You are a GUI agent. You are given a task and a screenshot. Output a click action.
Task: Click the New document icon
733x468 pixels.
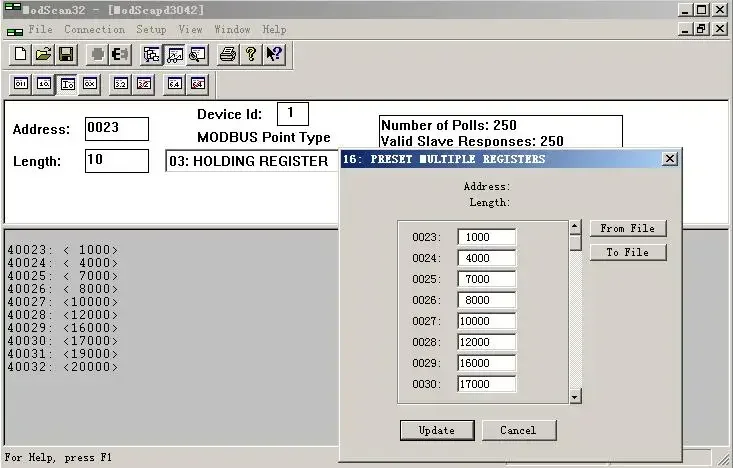[20, 54]
